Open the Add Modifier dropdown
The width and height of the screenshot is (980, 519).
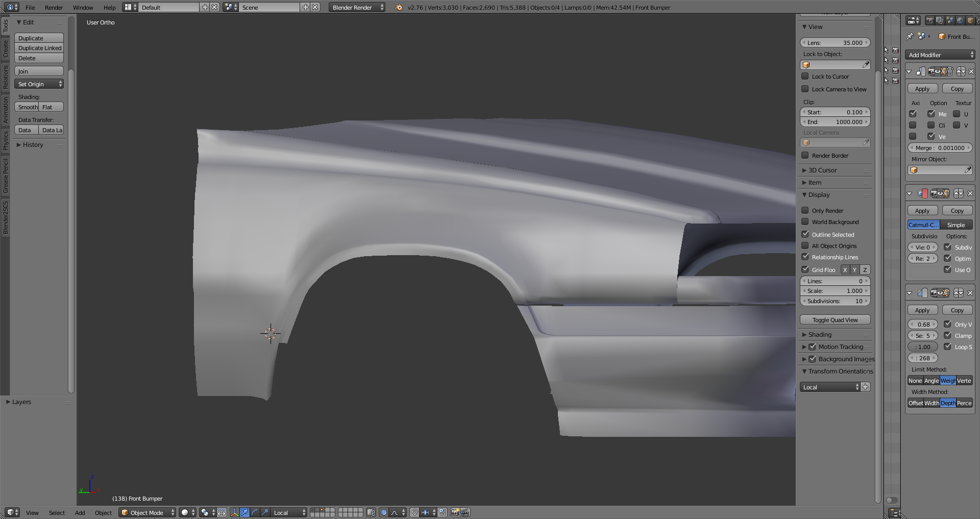pyautogui.click(x=940, y=55)
